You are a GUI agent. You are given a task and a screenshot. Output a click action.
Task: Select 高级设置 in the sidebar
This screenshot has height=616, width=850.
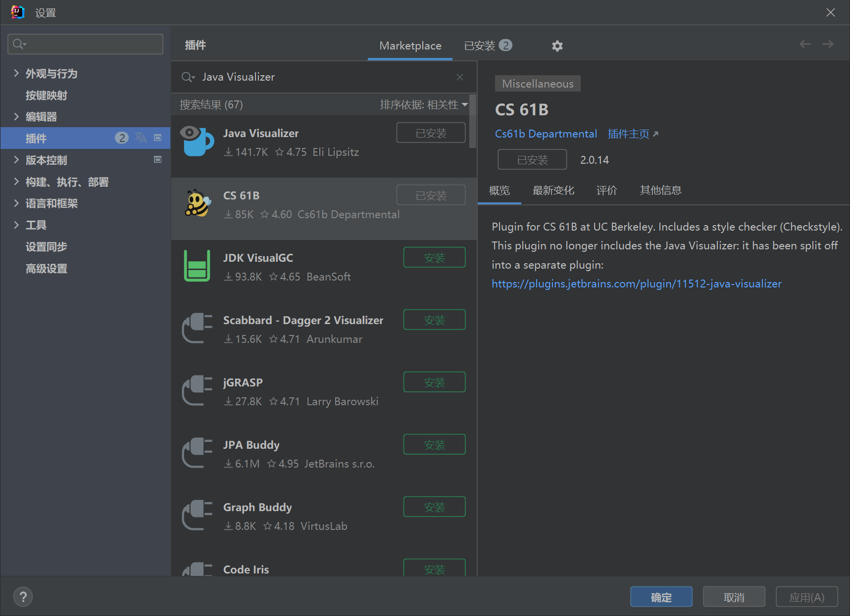tap(47, 269)
